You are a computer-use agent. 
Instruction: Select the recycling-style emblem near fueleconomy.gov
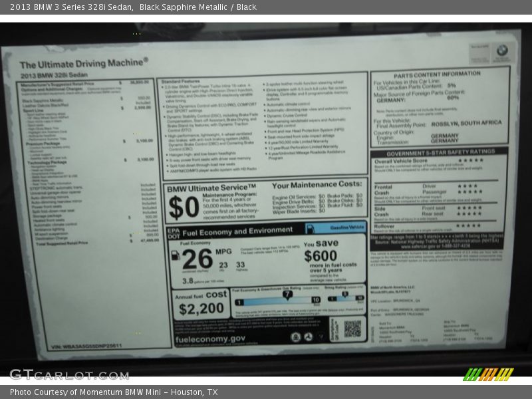(308, 337)
